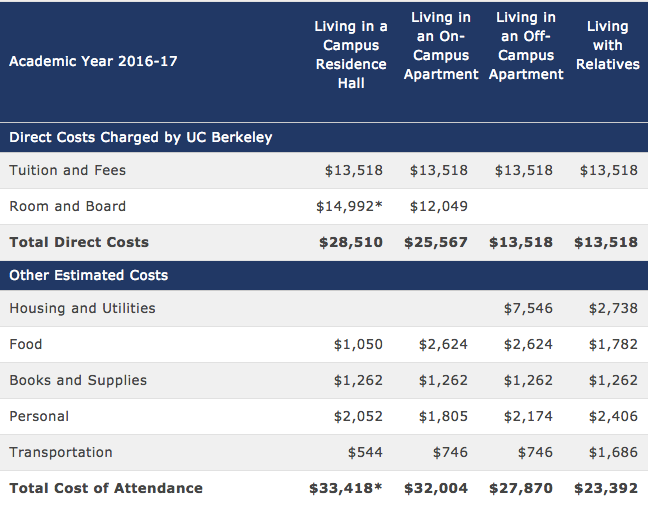Select the $32,004 total cost value
Viewport: 648px width, 506px height.
point(436,488)
